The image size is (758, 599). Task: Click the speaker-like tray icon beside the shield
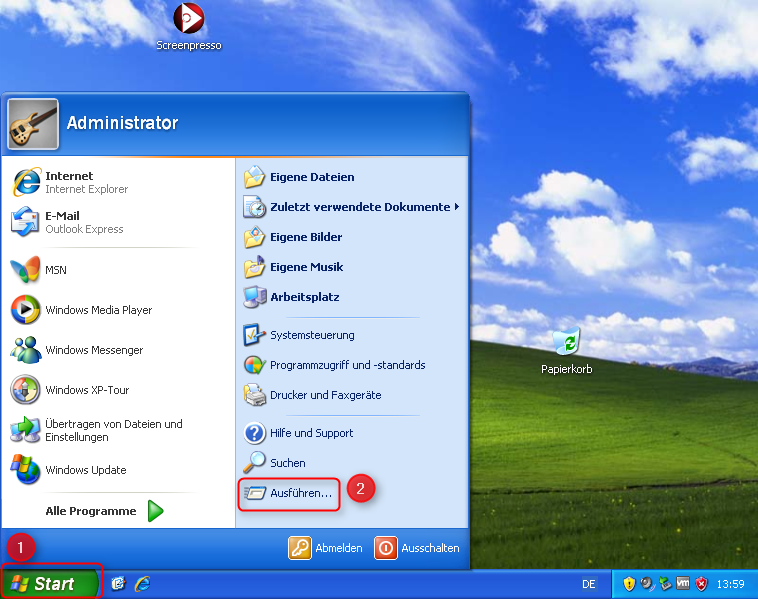647,584
